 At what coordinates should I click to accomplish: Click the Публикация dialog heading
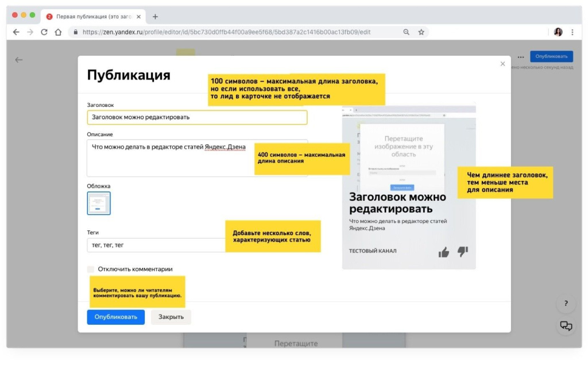(129, 75)
